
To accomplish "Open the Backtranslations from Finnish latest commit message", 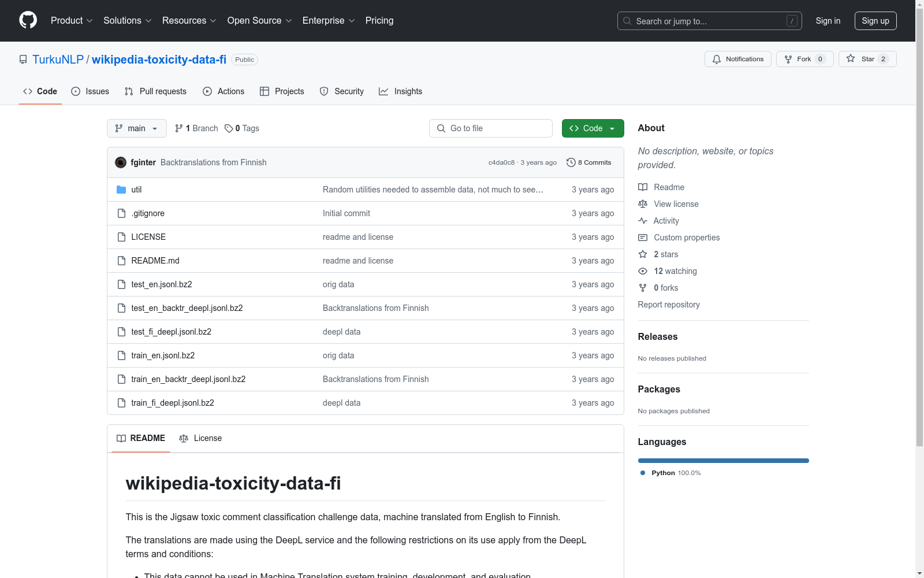I will click(x=214, y=162).
